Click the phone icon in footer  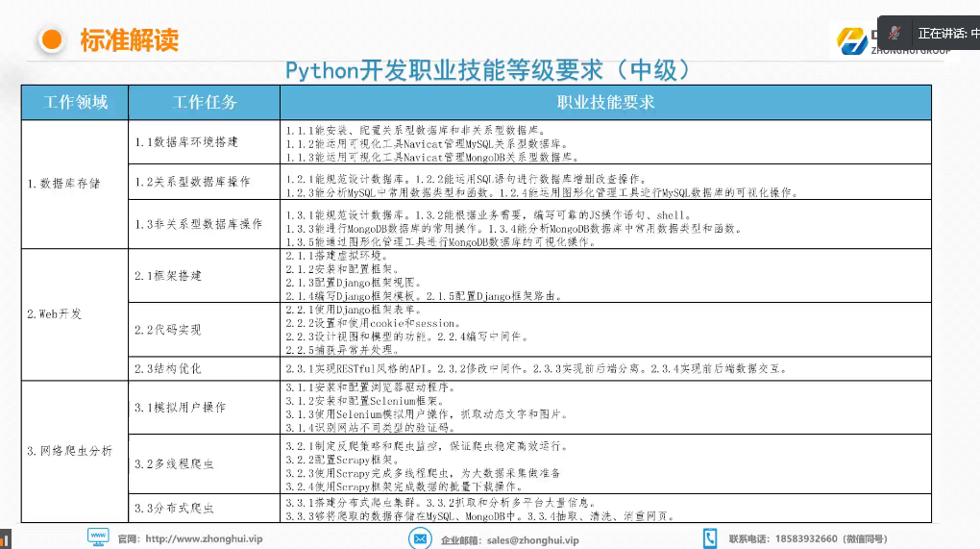(710, 538)
